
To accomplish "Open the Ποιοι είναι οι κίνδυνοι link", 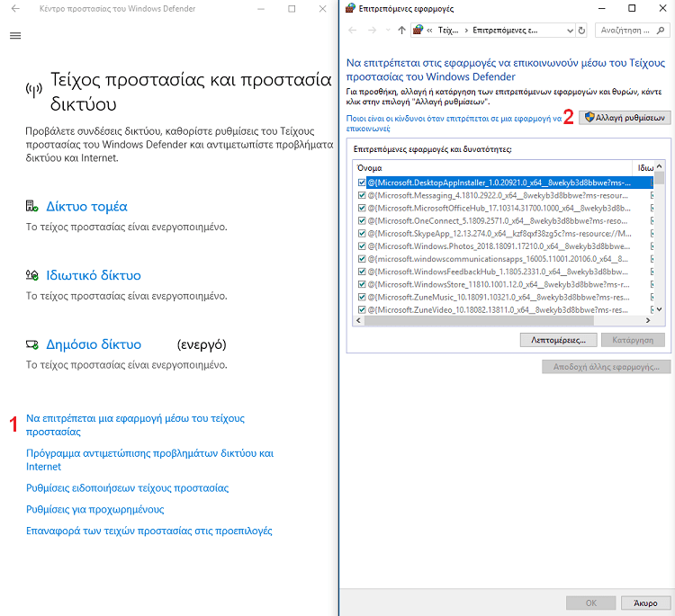I will click(x=454, y=123).
